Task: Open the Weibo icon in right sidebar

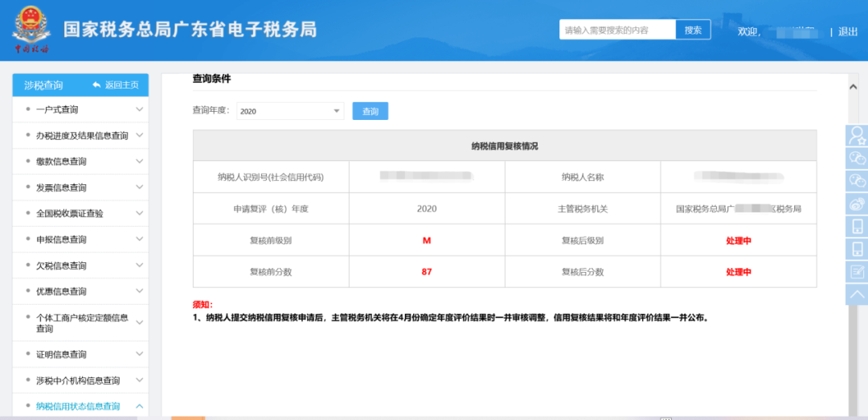Action: [x=857, y=204]
